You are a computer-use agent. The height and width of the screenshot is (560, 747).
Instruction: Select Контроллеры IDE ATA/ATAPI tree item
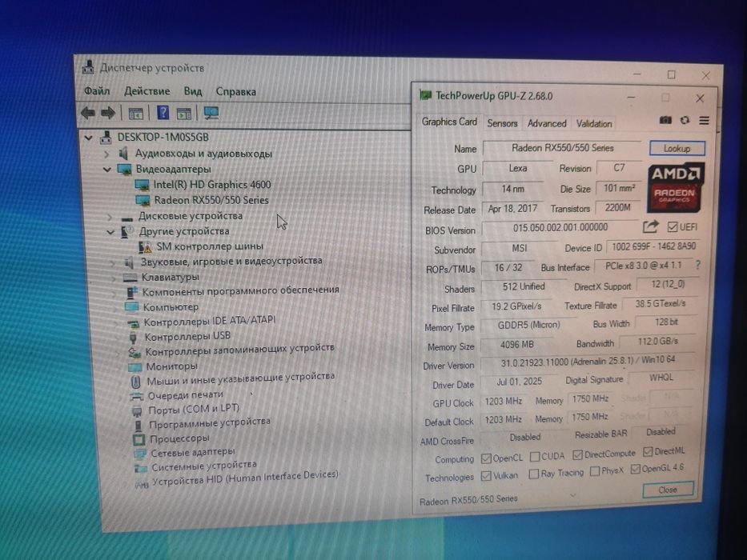point(210,321)
